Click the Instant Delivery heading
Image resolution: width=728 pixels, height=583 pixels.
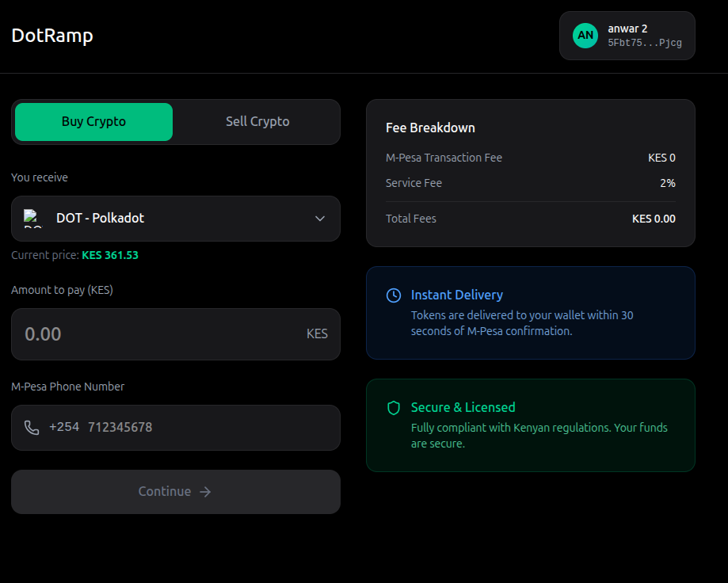coord(457,295)
